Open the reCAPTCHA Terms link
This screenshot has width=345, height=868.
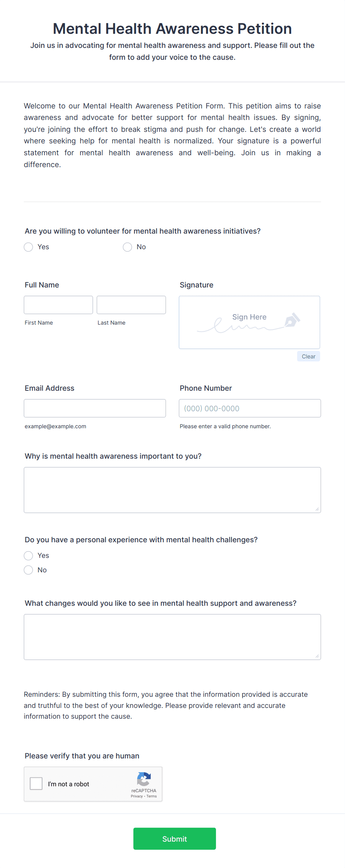click(x=152, y=796)
